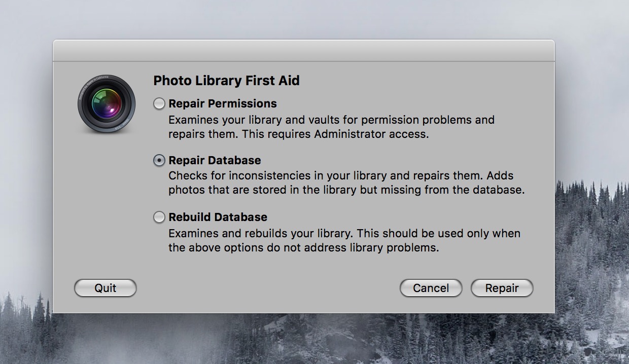The image size is (629, 364).
Task: Enable the Rebuild Database radio button
Action: [159, 217]
